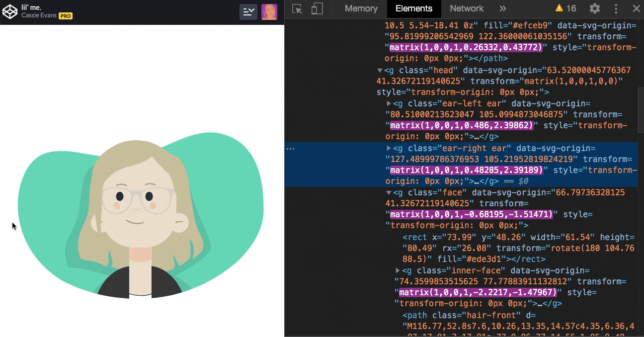
Task: Collapse the face group element
Action: click(x=389, y=192)
